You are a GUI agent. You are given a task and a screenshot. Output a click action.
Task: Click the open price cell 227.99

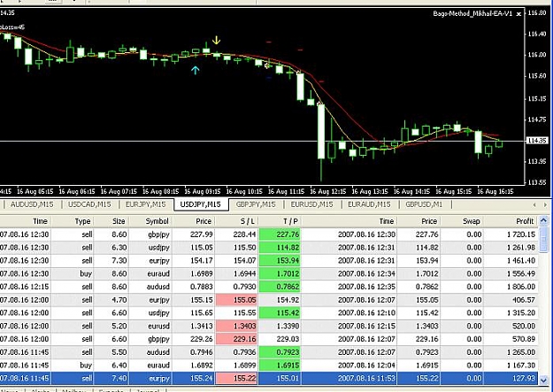202,234
